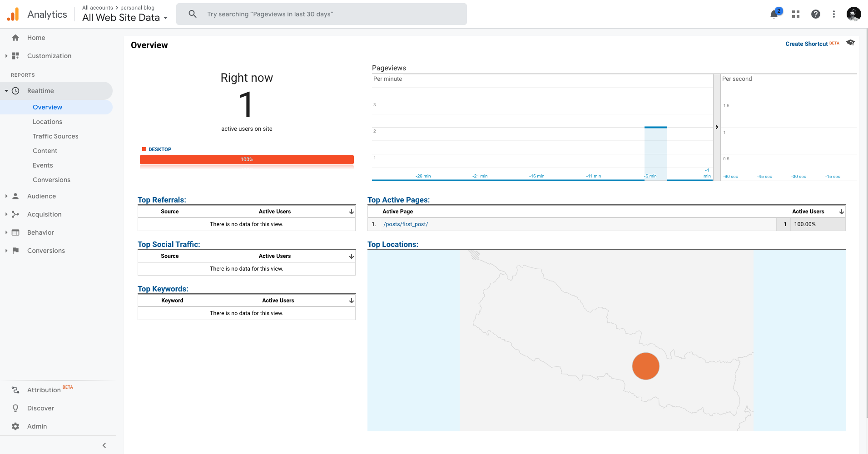
Task: Click the Top Keywords heading link
Action: click(163, 289)
